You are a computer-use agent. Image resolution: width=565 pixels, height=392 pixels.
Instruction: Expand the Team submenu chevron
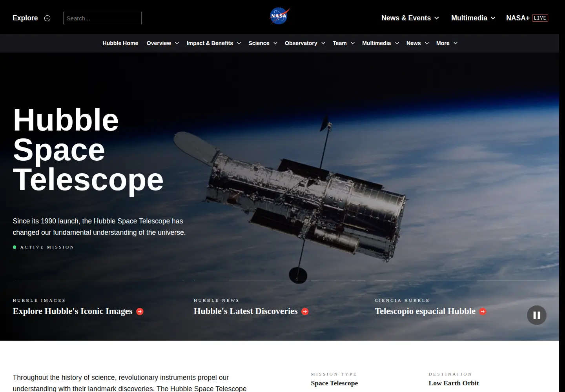click(353, 43)
